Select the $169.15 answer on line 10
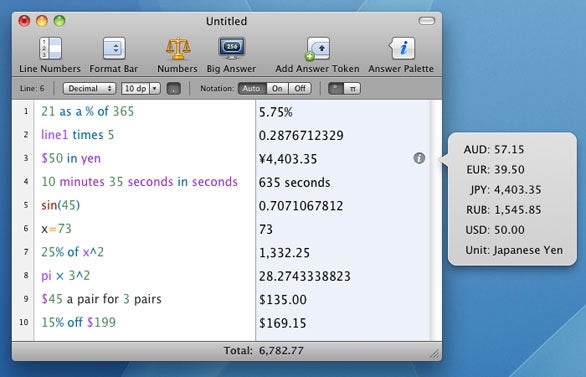Viewport: 586px width, 377px height. coord(283,323)
